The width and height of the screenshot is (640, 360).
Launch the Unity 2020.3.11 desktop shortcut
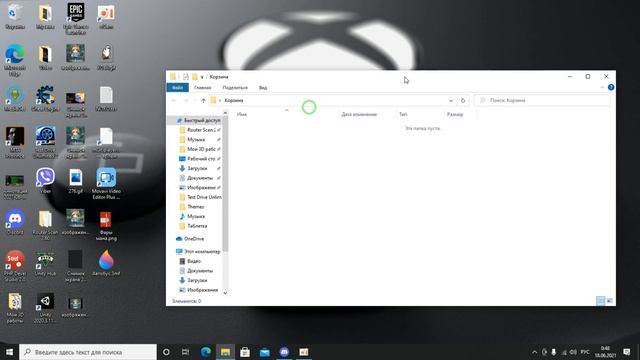point(45,308)
